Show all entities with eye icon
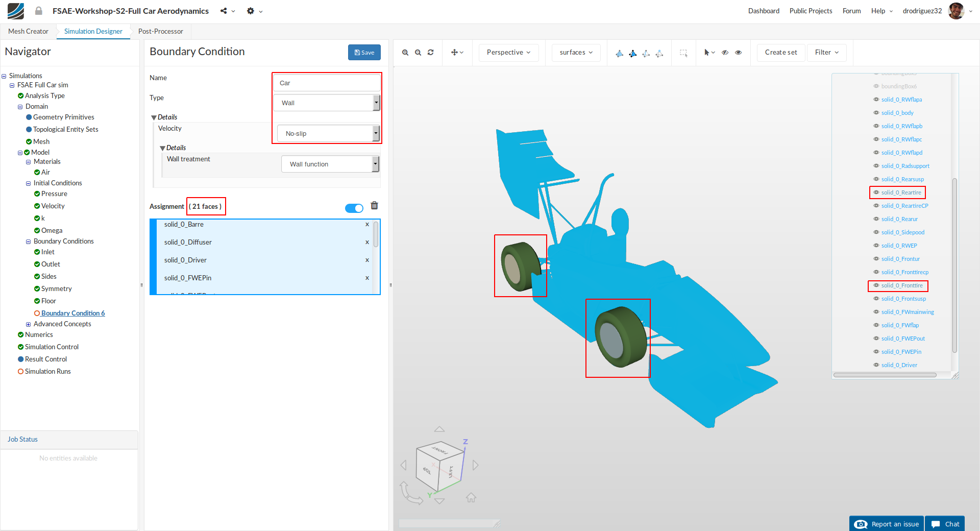Image resolution: width=980 pixels, height=531 pixels. (x=738, y=53)
